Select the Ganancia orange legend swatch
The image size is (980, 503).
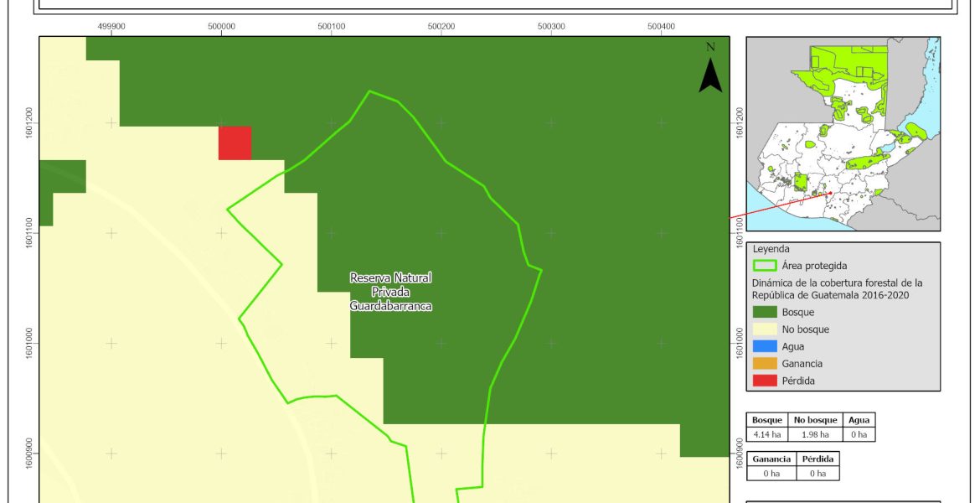[x=765, y=364]
